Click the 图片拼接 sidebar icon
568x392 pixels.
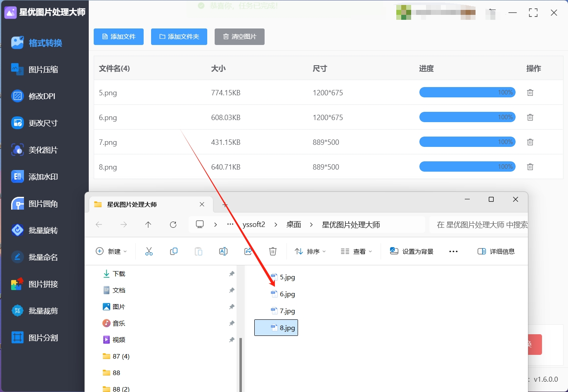(17, 284)
